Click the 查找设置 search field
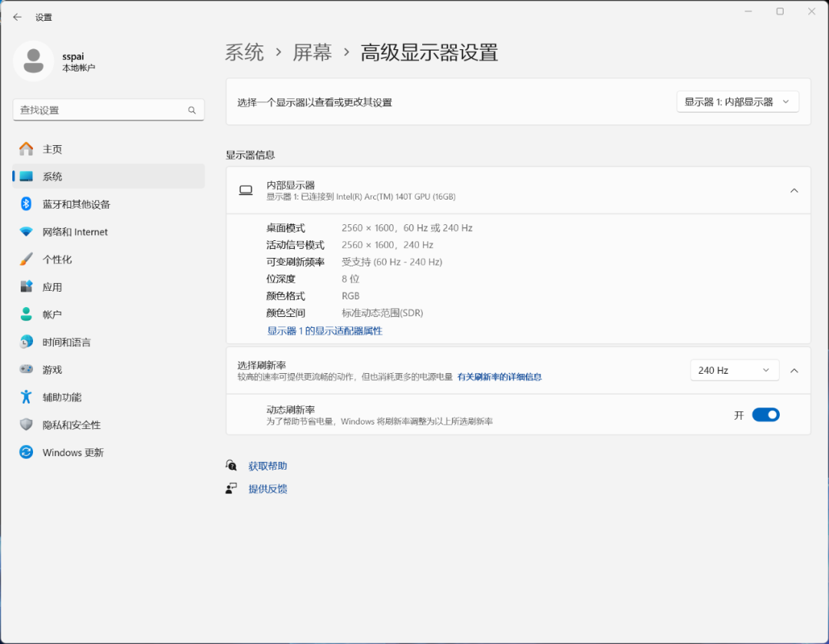 (x=108, y=110)
